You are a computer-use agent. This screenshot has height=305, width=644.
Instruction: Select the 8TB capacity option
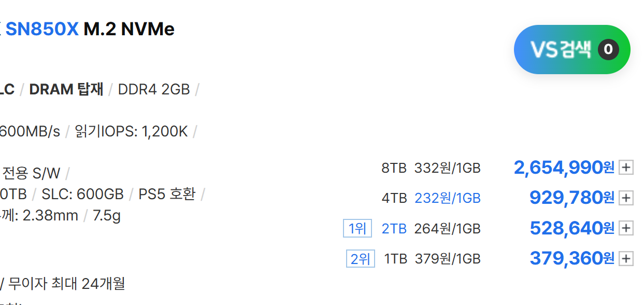point(394,168)
